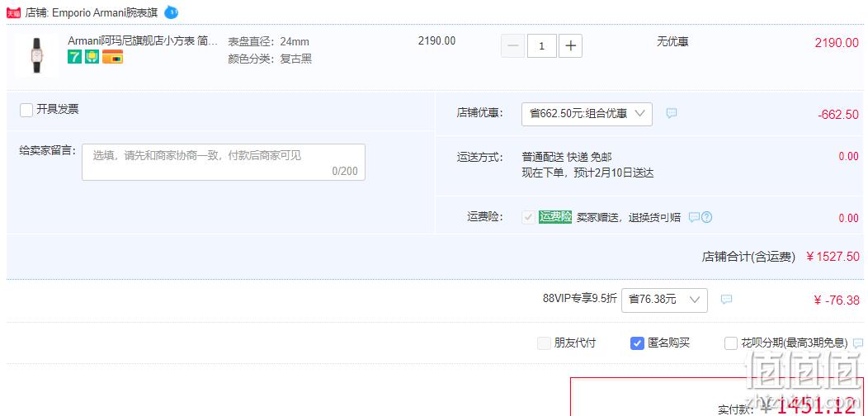Viewport: 868px width, 416px height.
Task: Click the green 7-day return badge
Action: [75, 56]
